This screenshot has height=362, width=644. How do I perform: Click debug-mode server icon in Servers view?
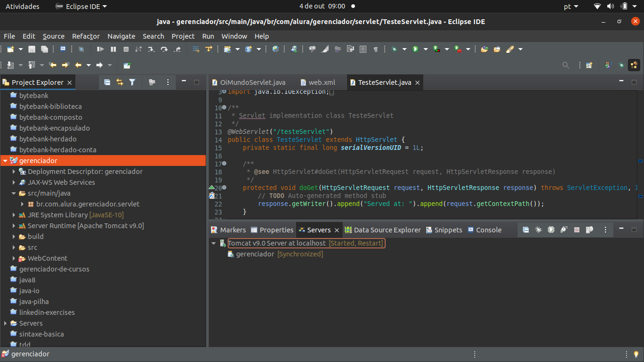pos(538,230)
